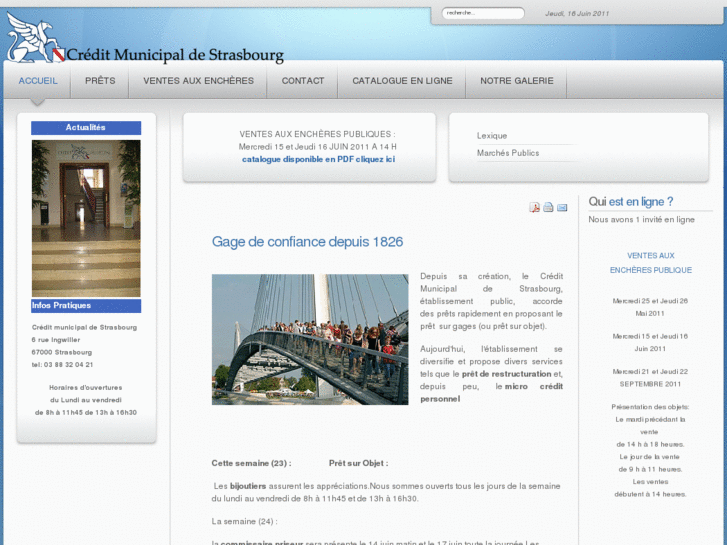Click the 'Prêt sur Objet :' text

coord(358,463)
